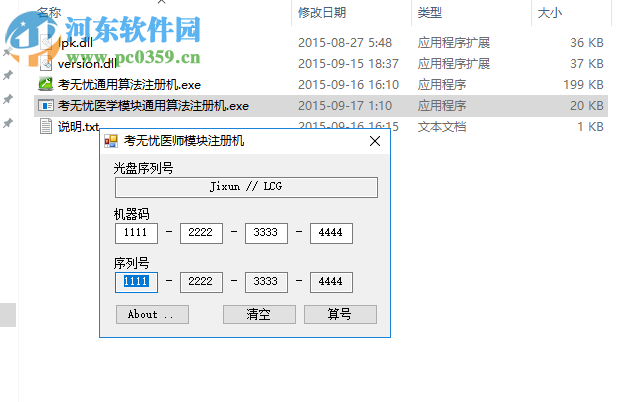Screen dimensions: 636x402
Task: Click the size value 199 KB
Action: click(x=583, y=84)
